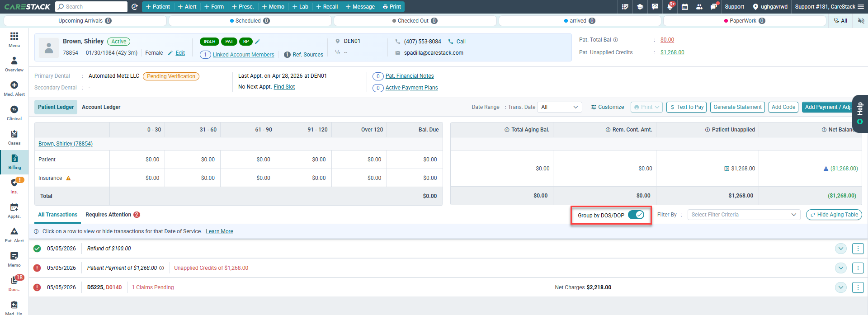Open Pat. Alert in sidebar
This screenshot has width=868, height=315.
[x=14, y=235]
